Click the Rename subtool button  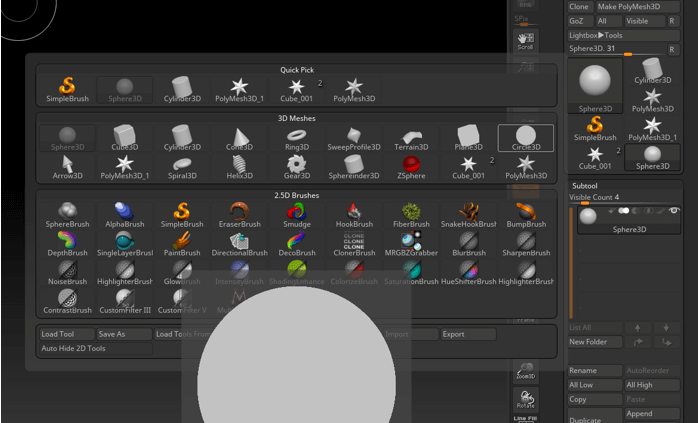(595, 370)
